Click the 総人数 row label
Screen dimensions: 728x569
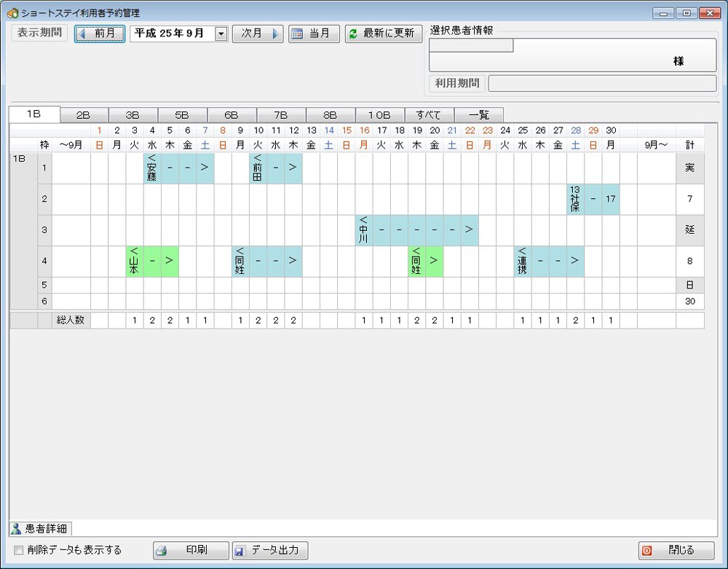tap(71, 321)
